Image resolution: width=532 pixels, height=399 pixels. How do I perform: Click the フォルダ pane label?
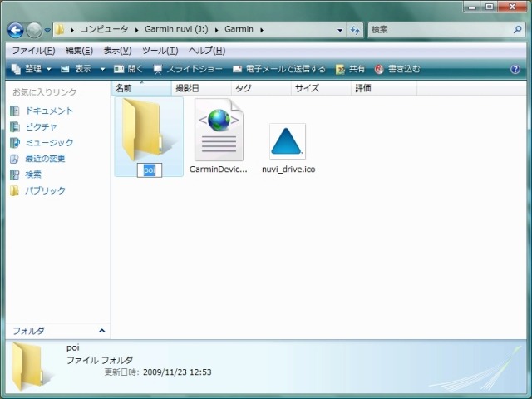pos(28,331)
